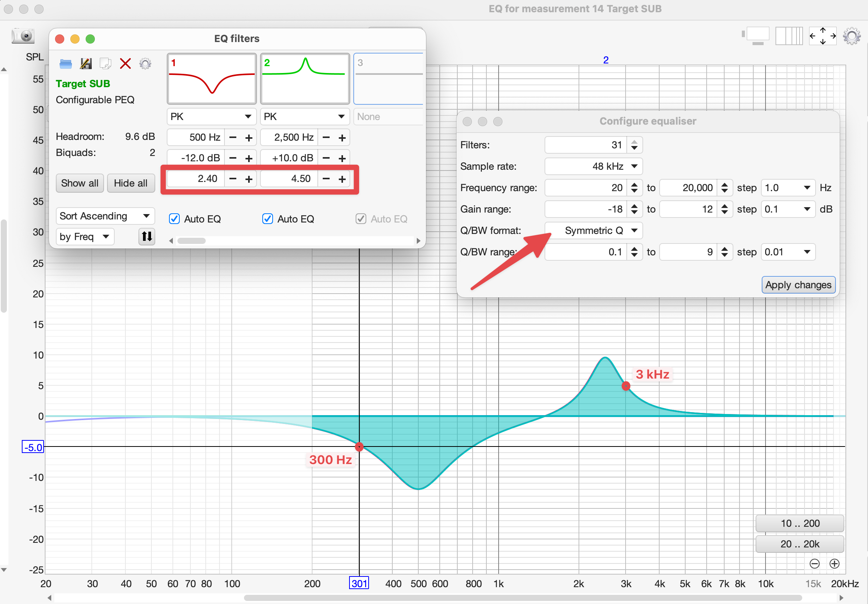The image size is (868, 604).
Task: Click the fit-to-data arrows icon
Action: [822, 36]
